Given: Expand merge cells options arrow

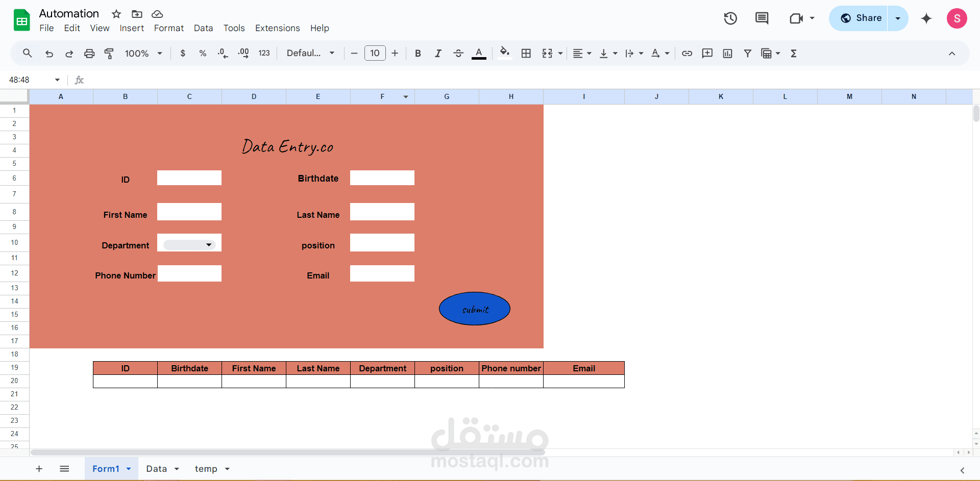Looking at the screenshot, I should click(x=560, y=54).
